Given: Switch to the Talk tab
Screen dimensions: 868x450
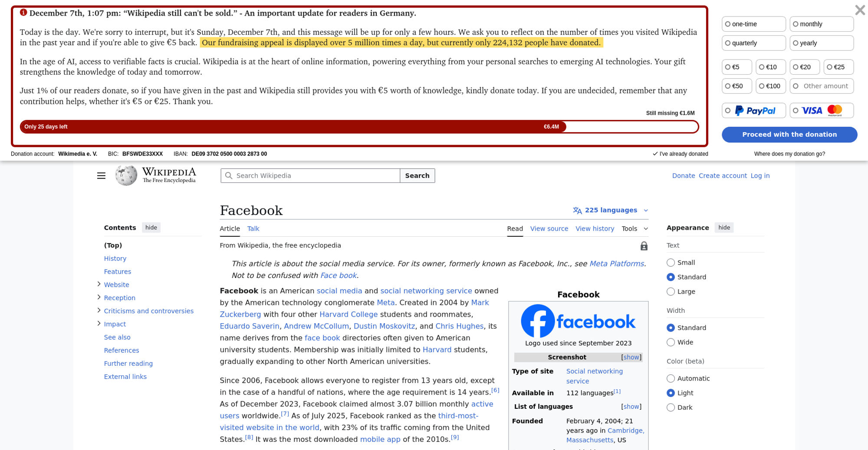Looking at the screenshot, I should pos(253,229).
